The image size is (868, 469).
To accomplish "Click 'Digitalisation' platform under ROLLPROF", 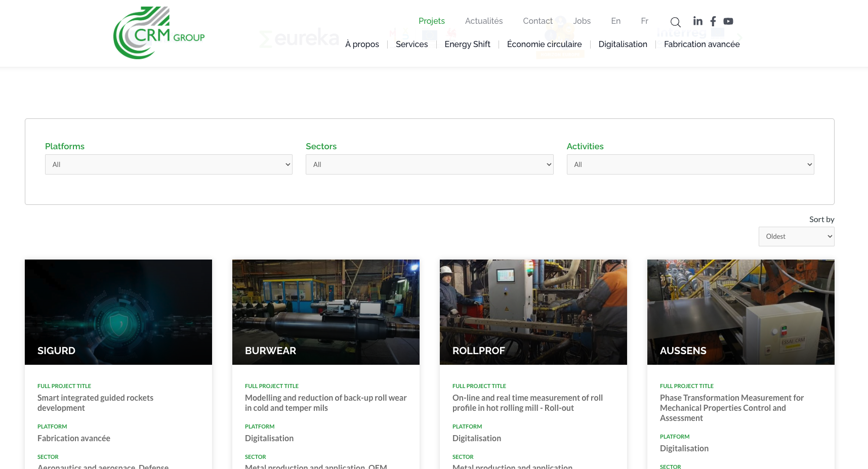I will pos(477,438).
